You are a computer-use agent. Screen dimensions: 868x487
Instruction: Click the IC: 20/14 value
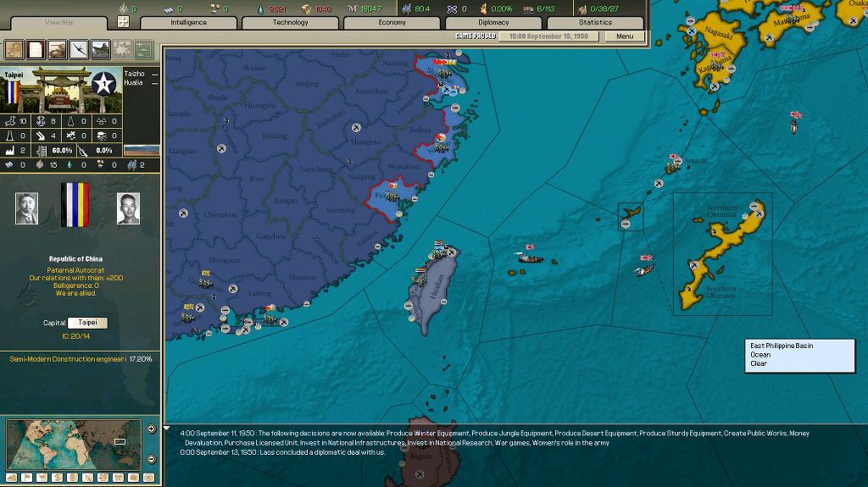click(75, 336)
